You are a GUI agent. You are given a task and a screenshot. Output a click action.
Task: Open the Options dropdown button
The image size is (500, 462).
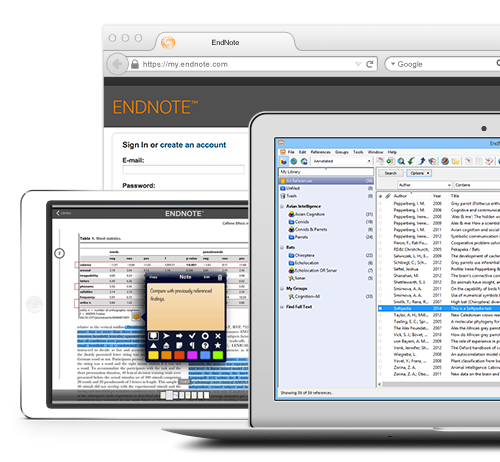coord(419,173)
